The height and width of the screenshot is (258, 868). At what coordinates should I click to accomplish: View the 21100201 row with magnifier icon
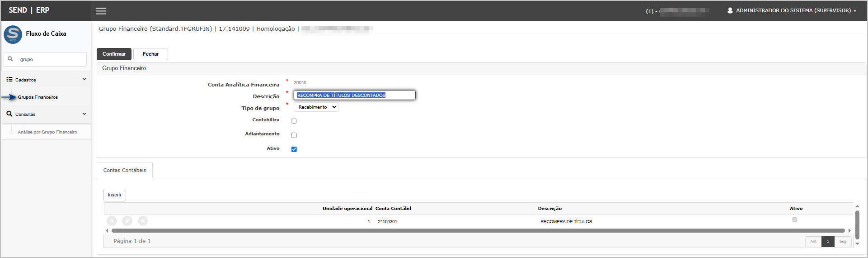coord(112,221)
